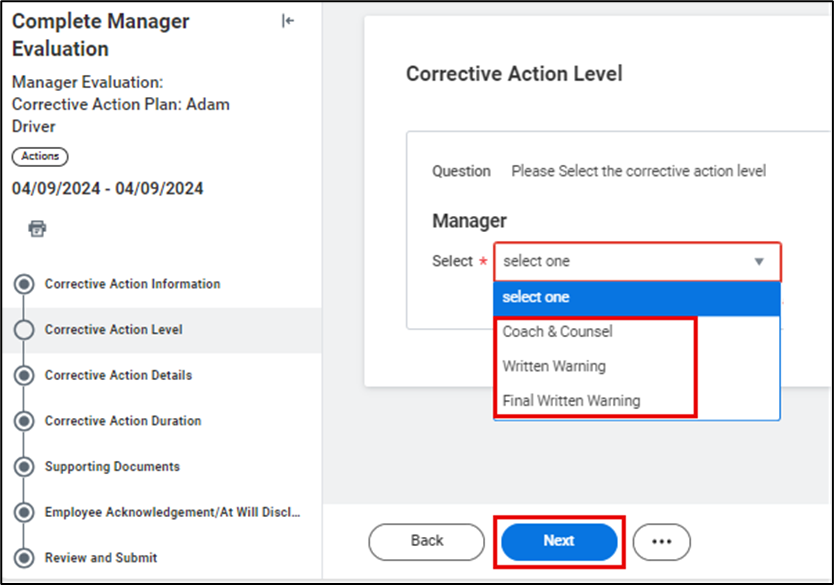Viewport: 834px width, 585px height.
Task: Click the Corrective Action Level heading
Action: tap(513, 73)
